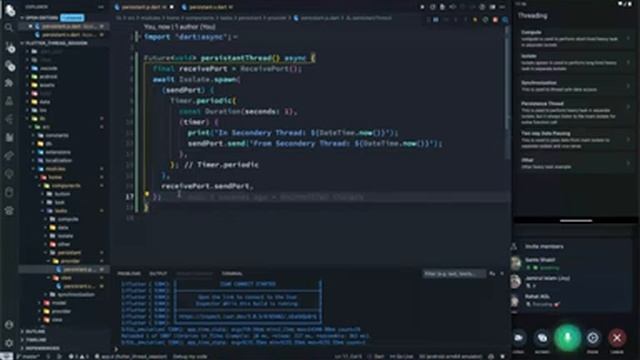Screen dimensions: 640x360
Task: Open the Search view in activity bar
Action: 9,28
